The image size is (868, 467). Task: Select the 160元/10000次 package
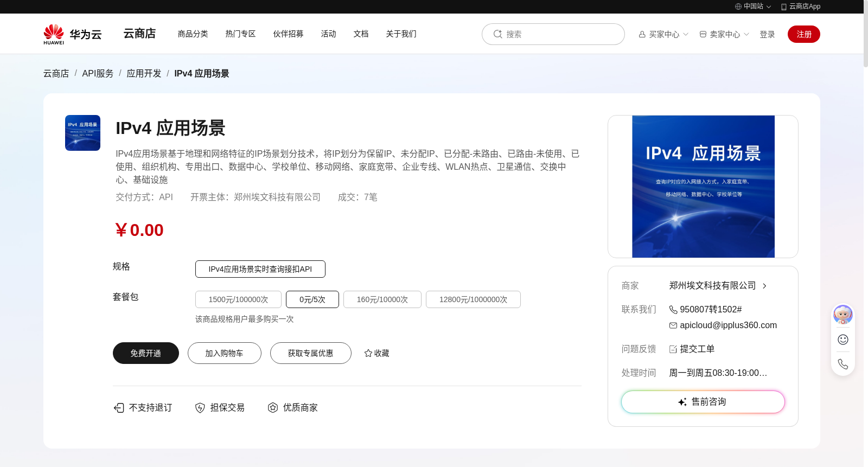tap(382, 299)
